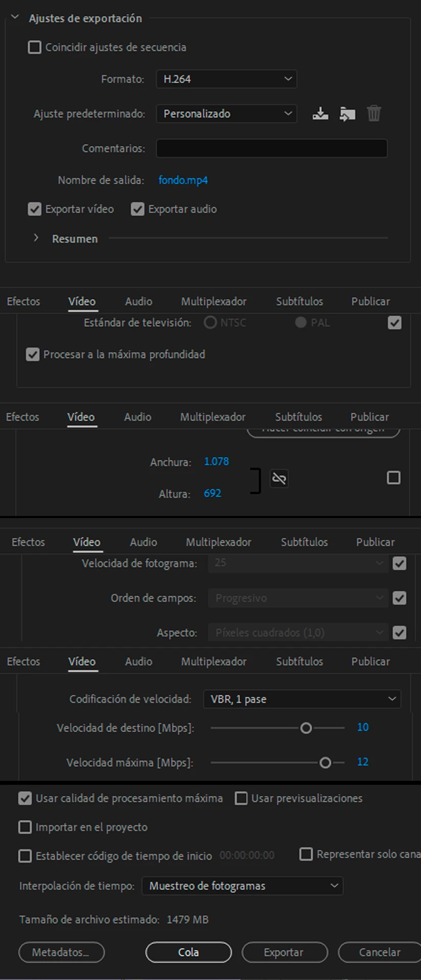
Task: Click the Anchura value 1.078
Action: click(216, 461)
